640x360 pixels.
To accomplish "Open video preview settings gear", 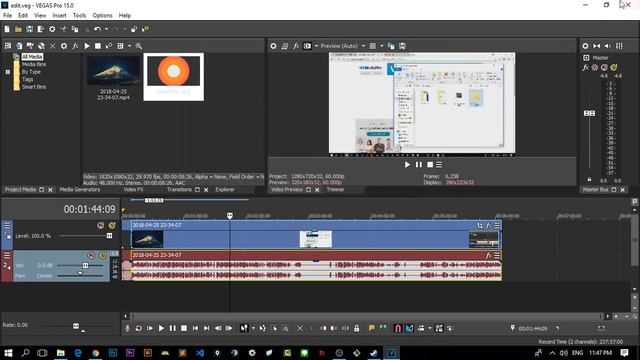I will pos(273,46).
